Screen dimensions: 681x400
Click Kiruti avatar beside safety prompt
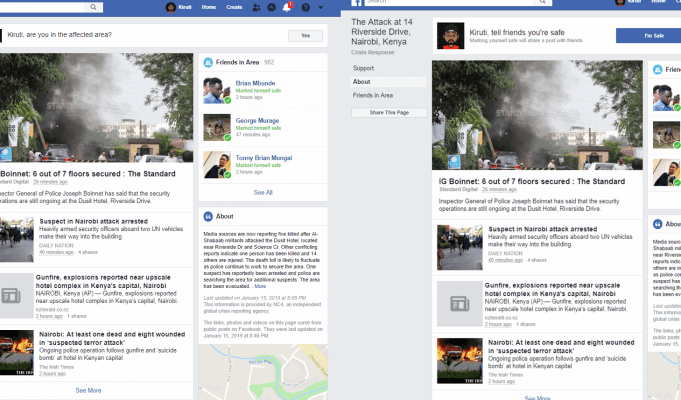pyautogui.click(x=450, y=36)
